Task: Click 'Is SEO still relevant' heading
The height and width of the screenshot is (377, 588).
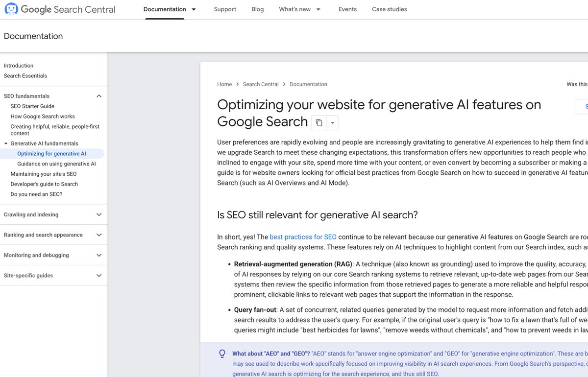Action: coord(318,215)
